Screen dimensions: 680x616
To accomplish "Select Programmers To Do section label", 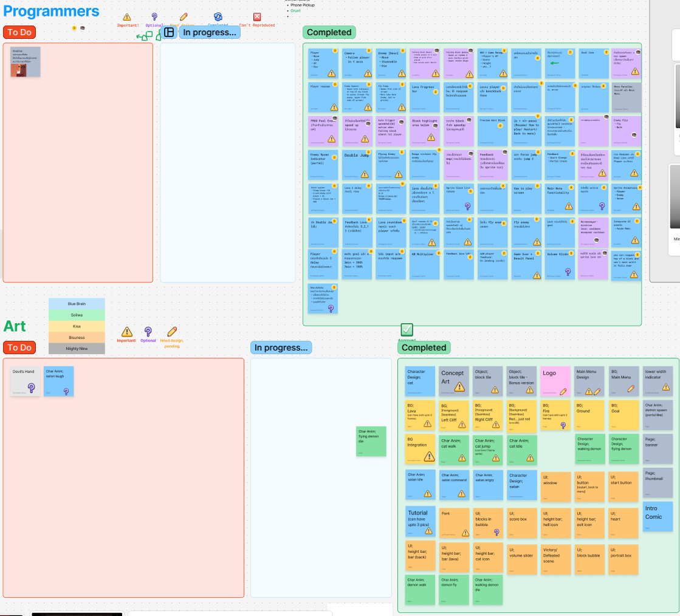I will [x=19, y=32].
